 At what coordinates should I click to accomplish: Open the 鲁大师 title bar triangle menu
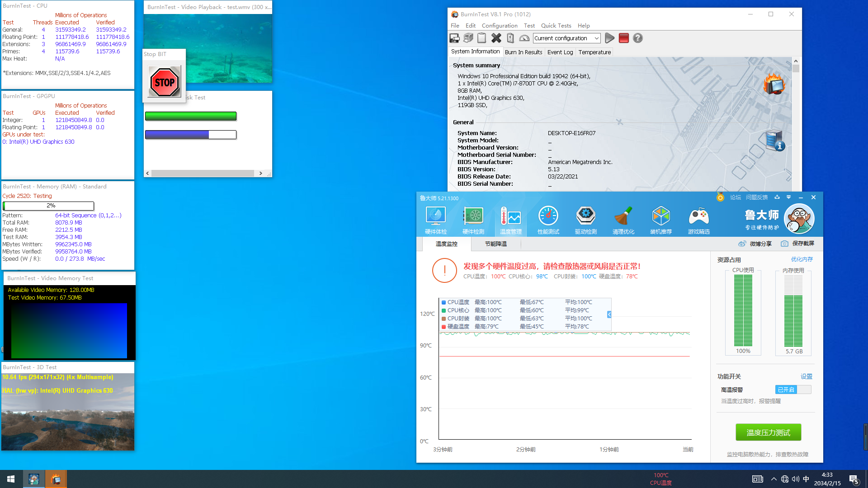pos(788,197)
